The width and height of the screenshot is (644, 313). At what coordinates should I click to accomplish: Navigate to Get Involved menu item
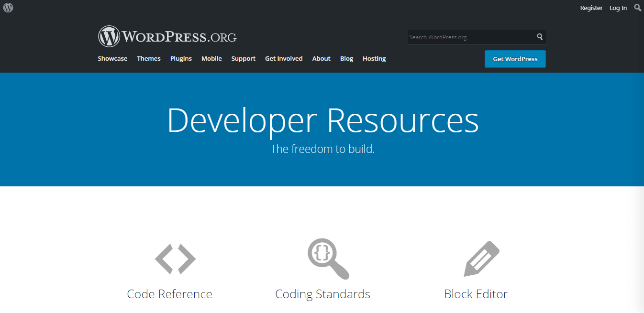[x=284, y=58]
